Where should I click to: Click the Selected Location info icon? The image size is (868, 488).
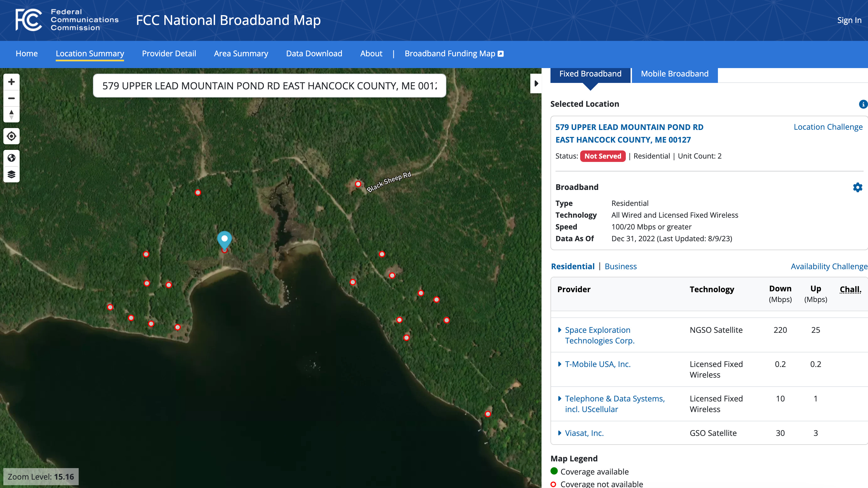[863, 104]
